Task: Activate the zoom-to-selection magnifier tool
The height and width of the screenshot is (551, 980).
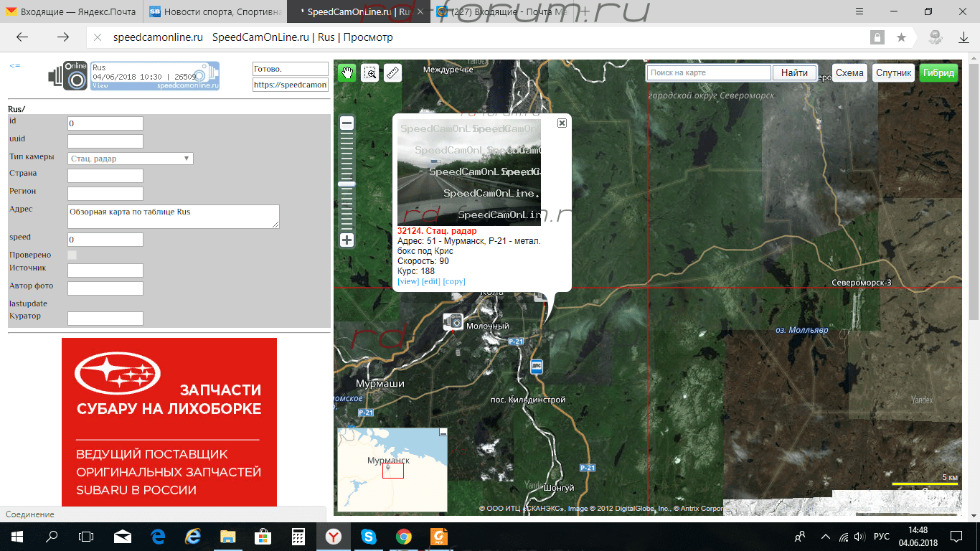Action: (x=369, y=72)
